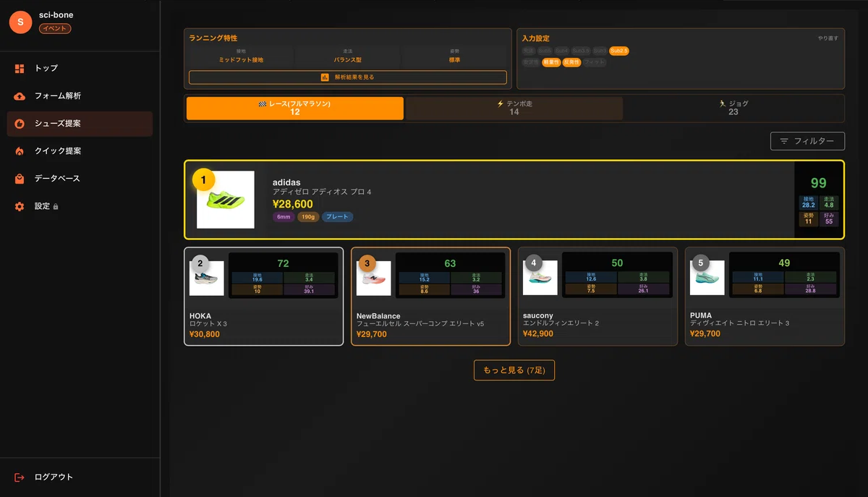This screenshot has height=497, width=868.
Task: Click rank 4 badge on saucony card
Action: coord(534,263)
